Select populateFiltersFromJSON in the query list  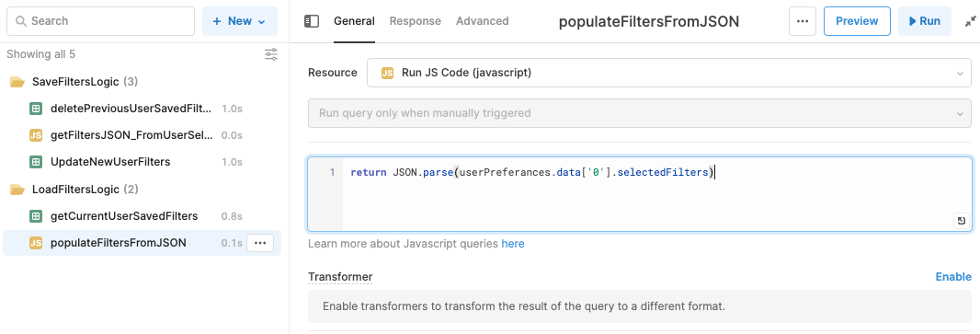[x=118, y=243]
